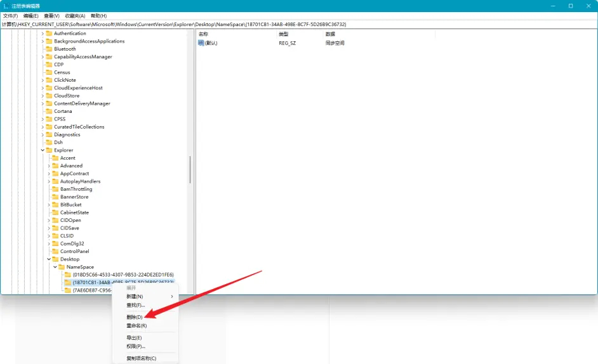Image resolution: width=598 pixels, height=364 pixels.
Task: Expand the CapabilityAccessManager key
Action: tap(43, 57)
